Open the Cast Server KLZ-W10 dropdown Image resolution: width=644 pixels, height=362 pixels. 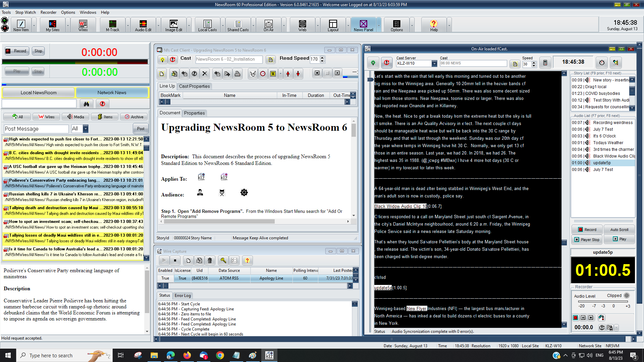tap(434, 63)
